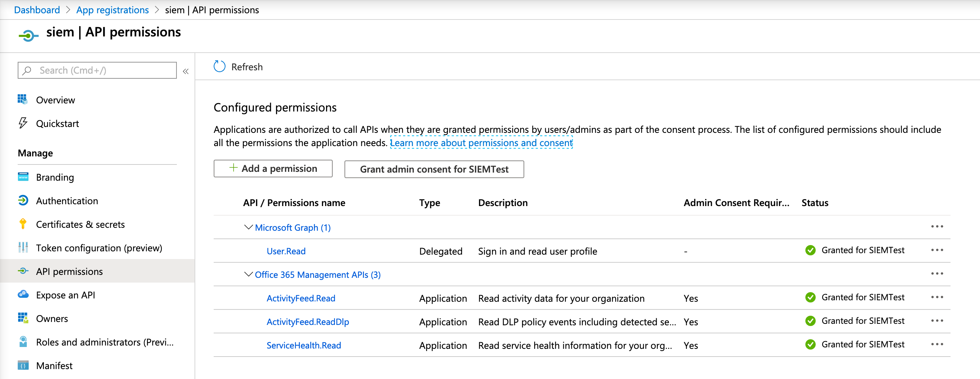The width and height of the screenshot is (980, 379).
Task: Click the Expose an API icon
Action: pos(23,295)
